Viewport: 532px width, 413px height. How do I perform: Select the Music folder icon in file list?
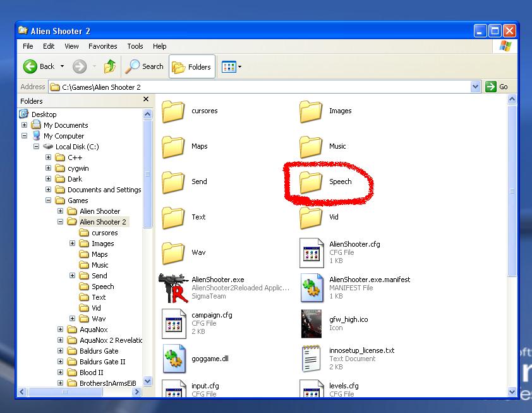(x=311, y=147)
